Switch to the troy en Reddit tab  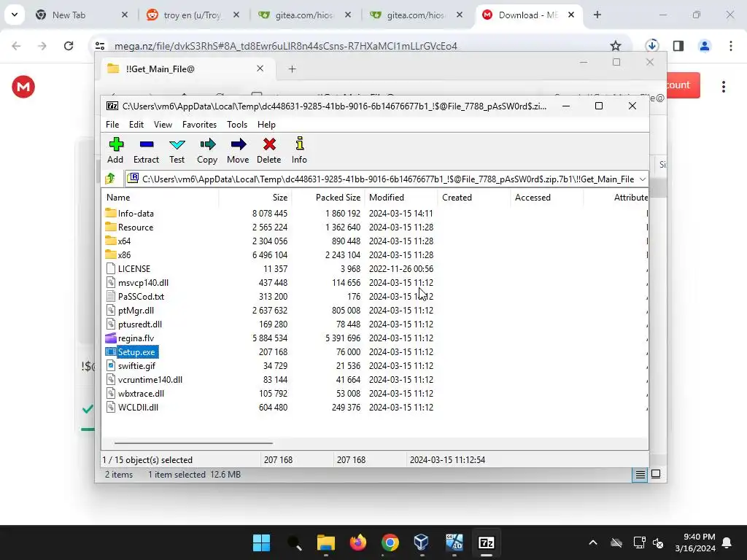coord(193,15)
